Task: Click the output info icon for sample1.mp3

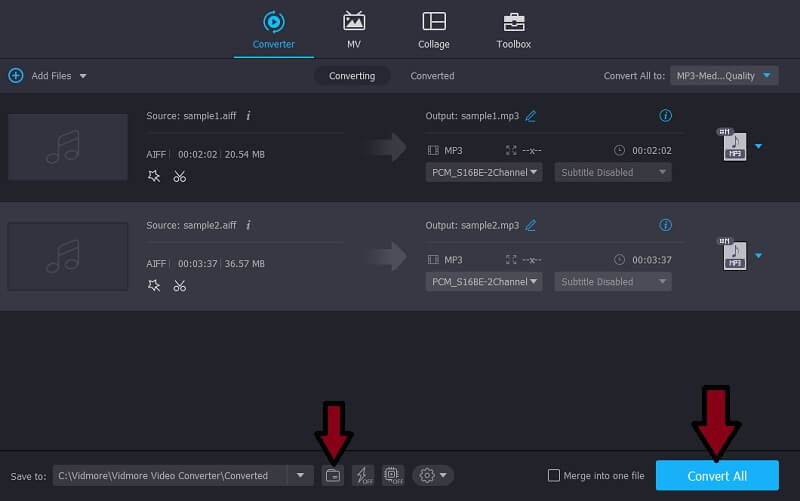Action: tap(666, 116)
